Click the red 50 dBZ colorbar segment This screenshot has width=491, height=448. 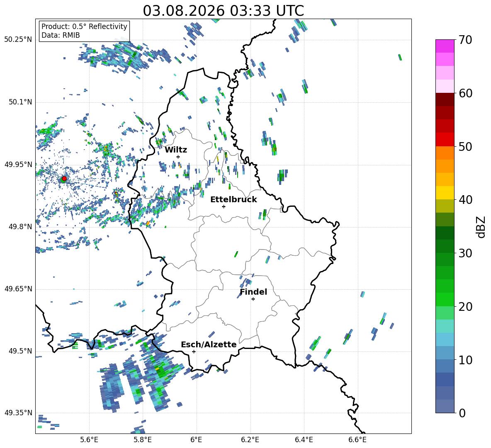tap(445, 140)
